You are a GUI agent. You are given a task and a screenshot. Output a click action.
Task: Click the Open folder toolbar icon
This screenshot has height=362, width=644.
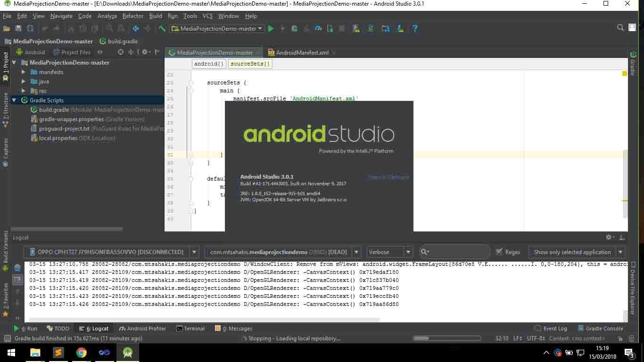[7, 29]
